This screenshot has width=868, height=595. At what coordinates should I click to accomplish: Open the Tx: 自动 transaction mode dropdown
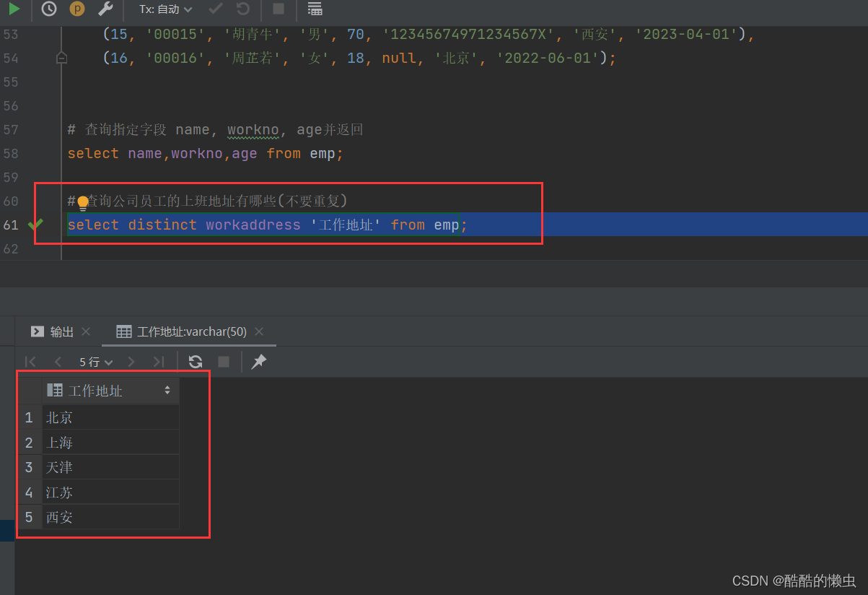pos(166,9)
